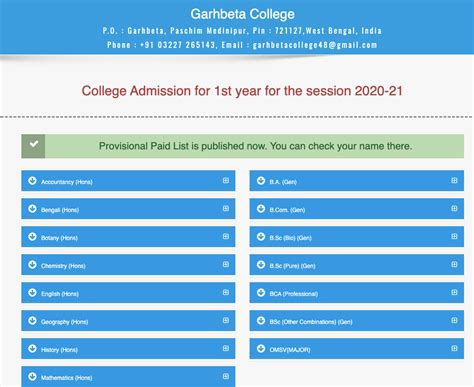Click the down-arrow icon beside Mathematics (Hons)
Screen dimensions: 474x387
[32, 377]
